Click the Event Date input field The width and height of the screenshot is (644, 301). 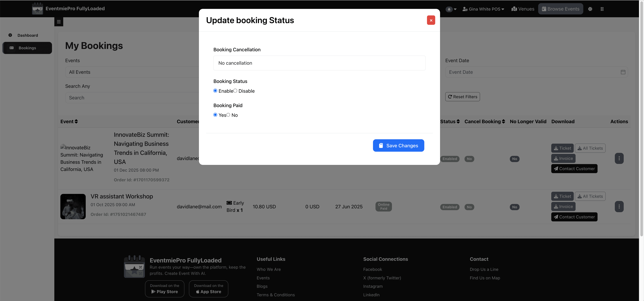pos(536,72)
